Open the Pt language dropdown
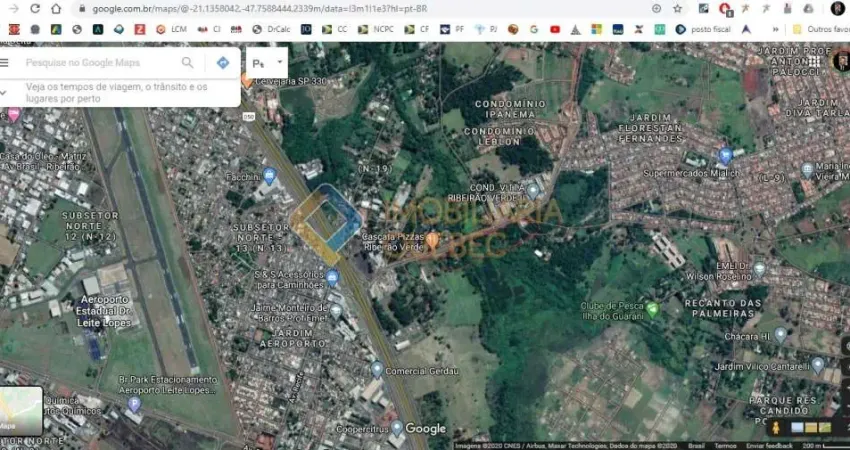The image size is (850, 450). point(267,63)
